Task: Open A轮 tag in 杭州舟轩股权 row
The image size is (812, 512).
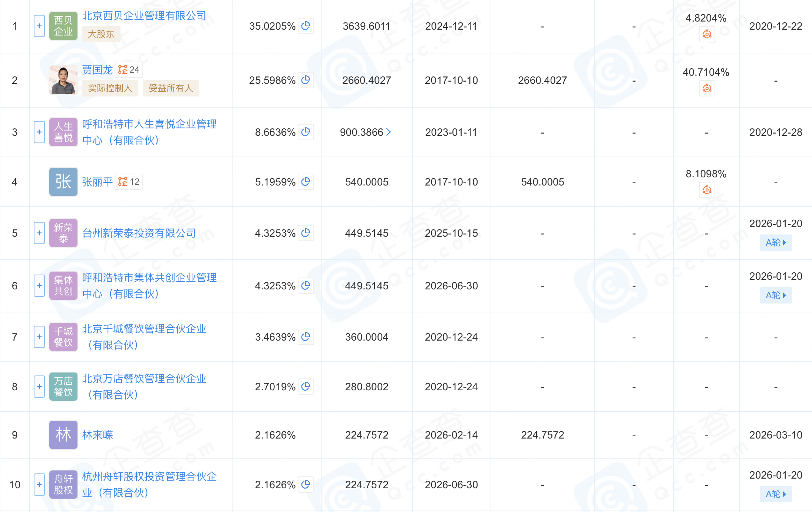Action: coord(775,494)
